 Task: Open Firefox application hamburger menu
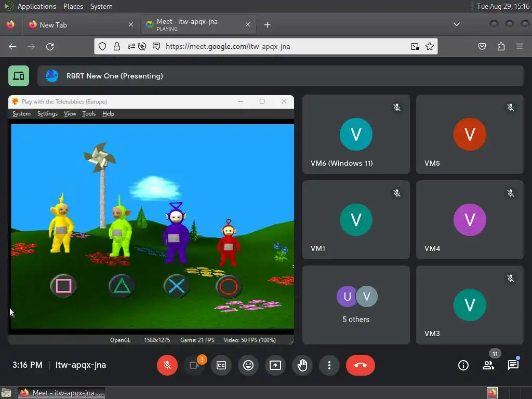click(520, 46)
